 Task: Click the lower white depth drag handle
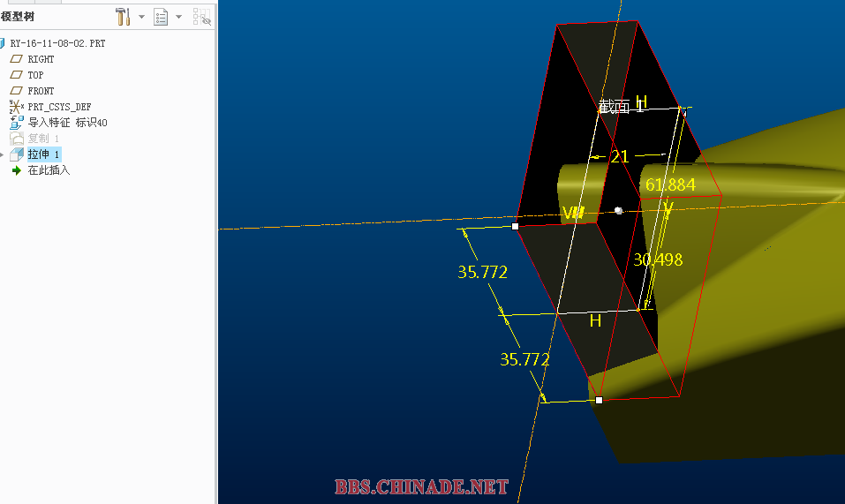599,400
